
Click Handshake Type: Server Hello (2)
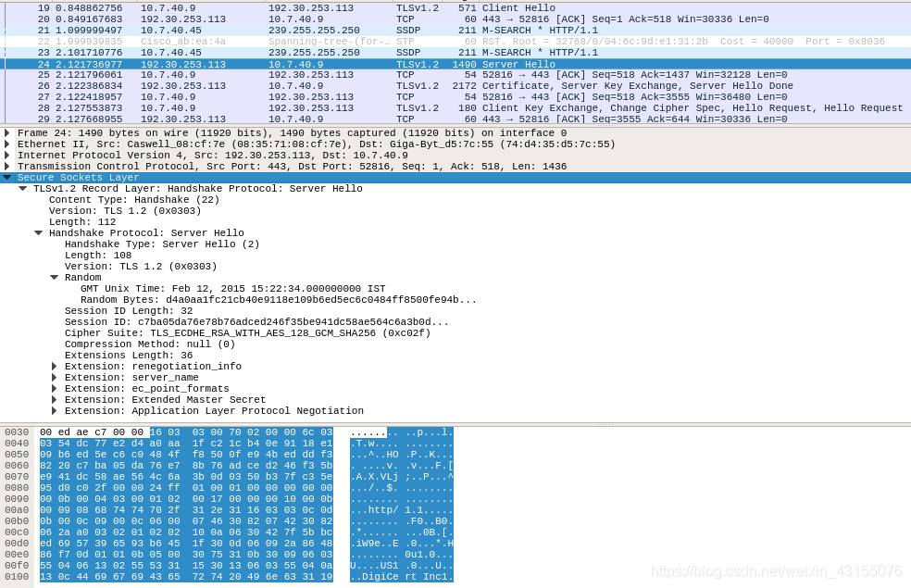[x=162, y=244]
